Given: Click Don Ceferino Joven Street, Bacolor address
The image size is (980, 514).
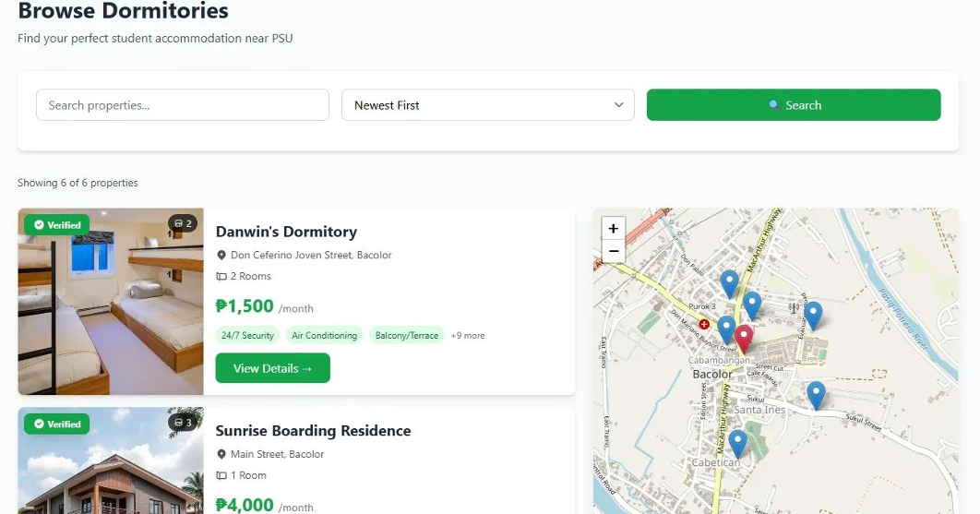Looking at the screenshot, I should tap(311, 255).
